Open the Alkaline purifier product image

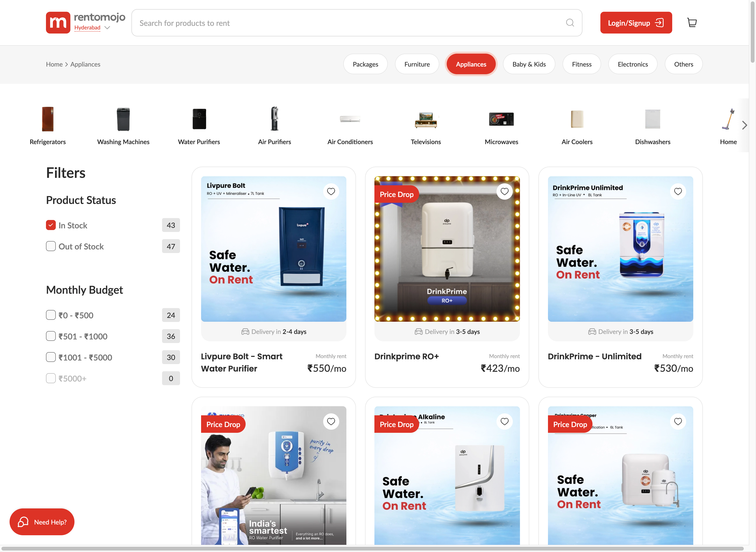point(447,476)
